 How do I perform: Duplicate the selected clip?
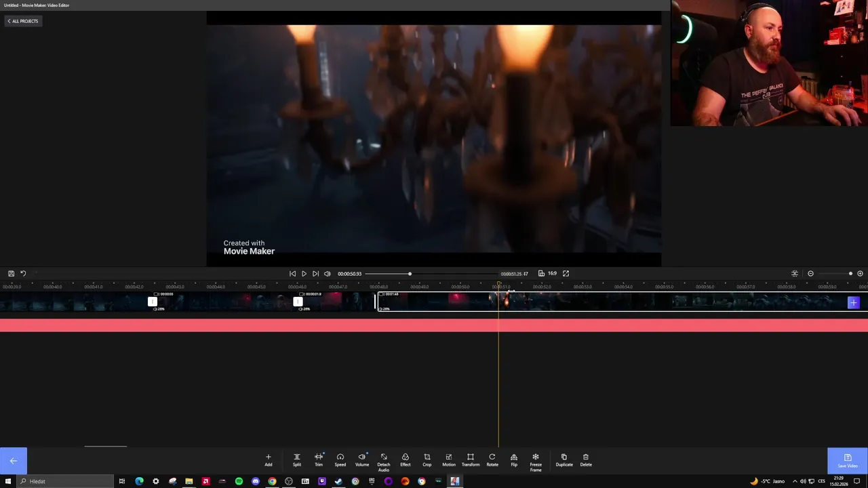(564, 460)
